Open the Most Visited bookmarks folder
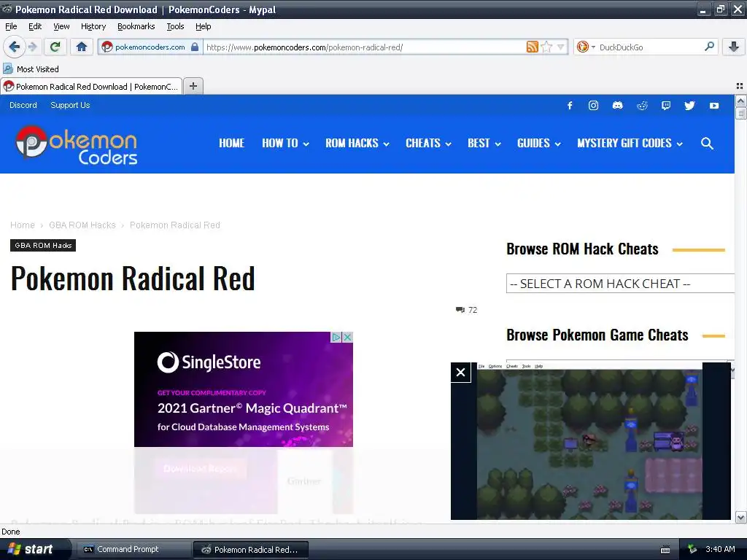 pos(31,69)
